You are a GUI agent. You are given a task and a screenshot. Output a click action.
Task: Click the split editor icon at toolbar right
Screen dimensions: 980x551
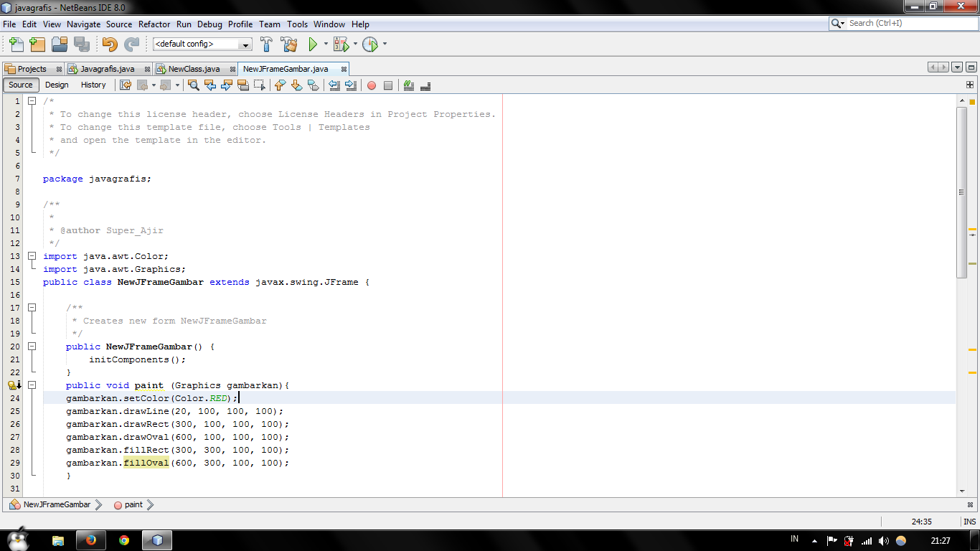[970, 85]
